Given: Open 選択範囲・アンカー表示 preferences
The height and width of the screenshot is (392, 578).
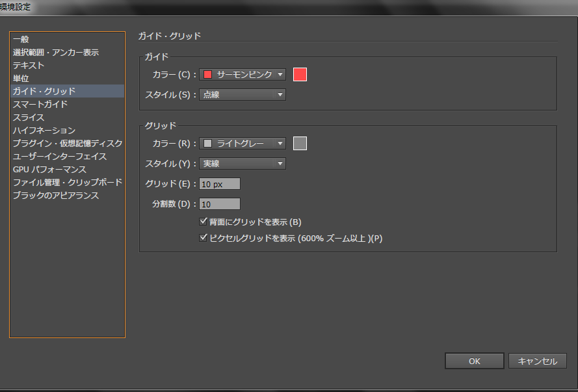Looking at the screenshot, I should [67, 52].
